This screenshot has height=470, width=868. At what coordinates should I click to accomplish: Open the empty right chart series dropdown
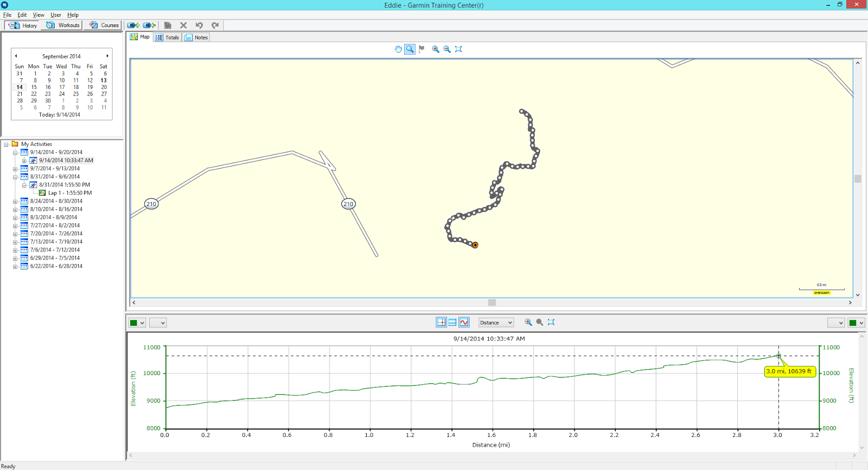836,323
